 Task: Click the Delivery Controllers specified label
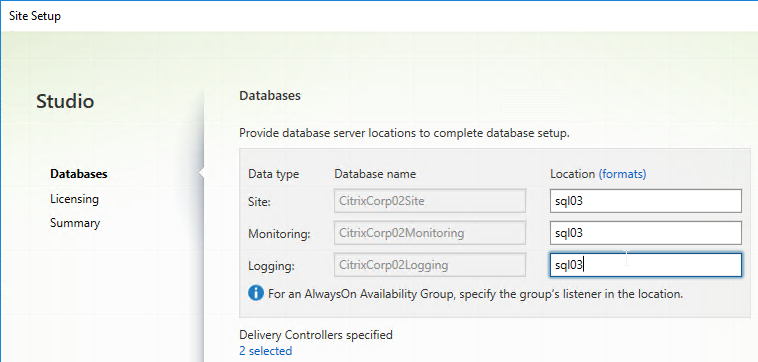[x=316, y=334]
